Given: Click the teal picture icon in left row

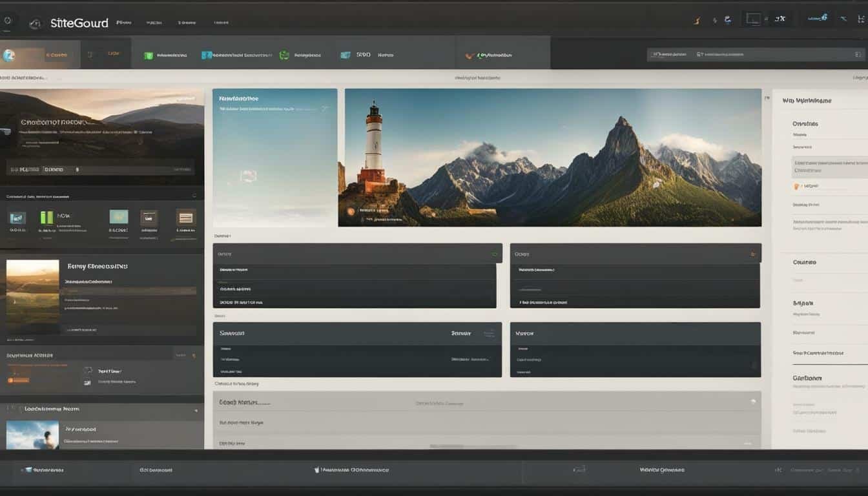Looking at the screenshot, I should pos(119,217).
